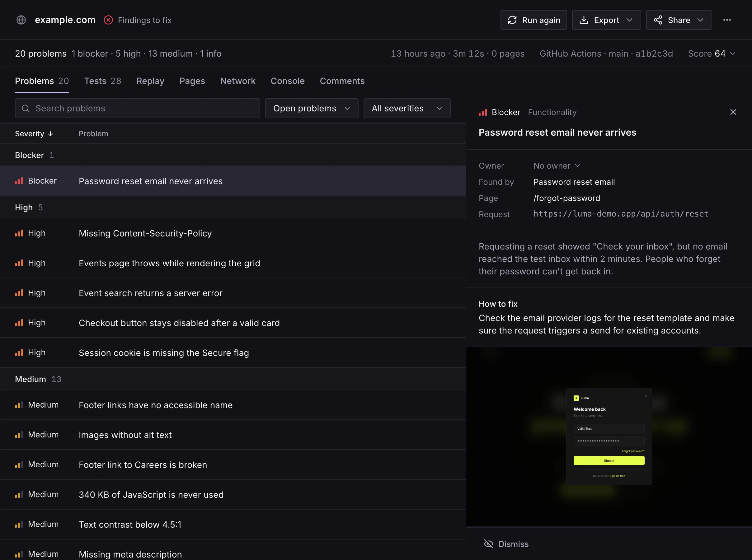
Task: Click the Blocker severity bars icon in detail panel
Action: [x=482, y=112]
